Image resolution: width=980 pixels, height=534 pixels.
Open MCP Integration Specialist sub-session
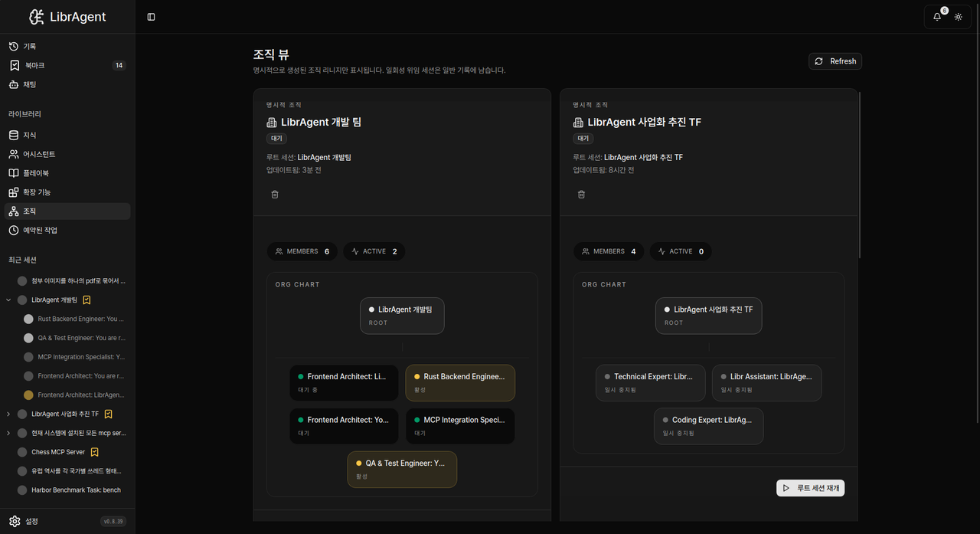(x=75, y=357)
